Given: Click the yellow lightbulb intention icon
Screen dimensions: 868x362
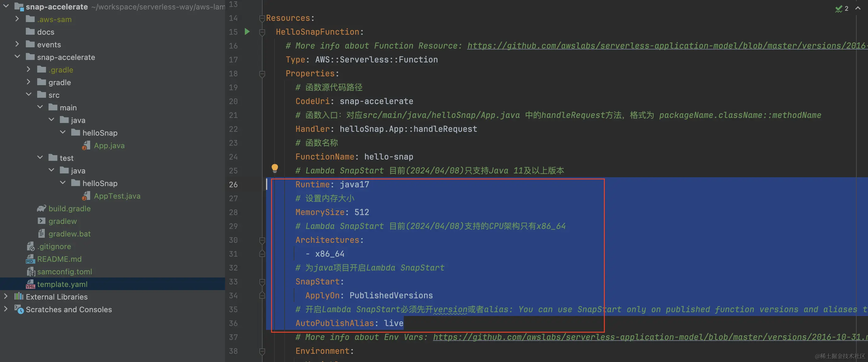Looking at the screenshot, I should tap(275, 168).
